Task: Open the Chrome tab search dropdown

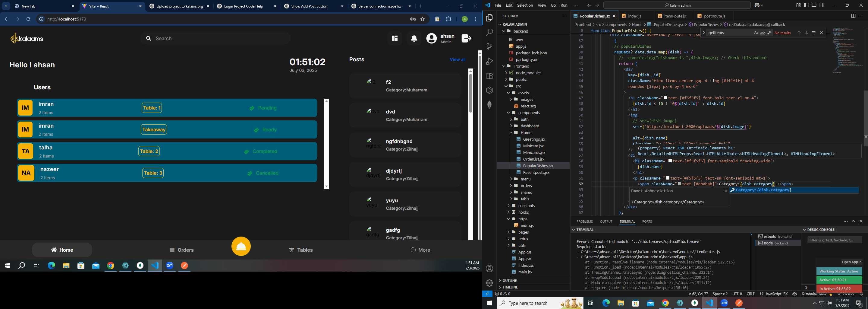Action: (6, 6)
